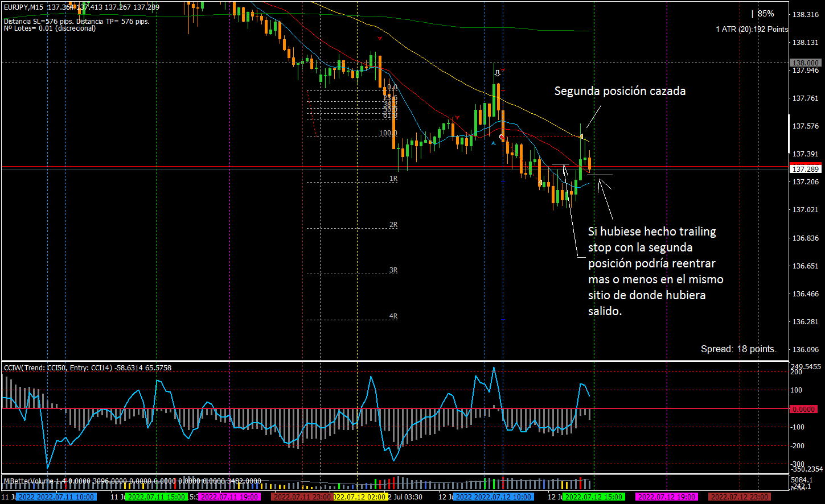This screenshot has height=504, width=825.
Task: Select the white hollow down arrow above the candle
Action: [498, 73]
